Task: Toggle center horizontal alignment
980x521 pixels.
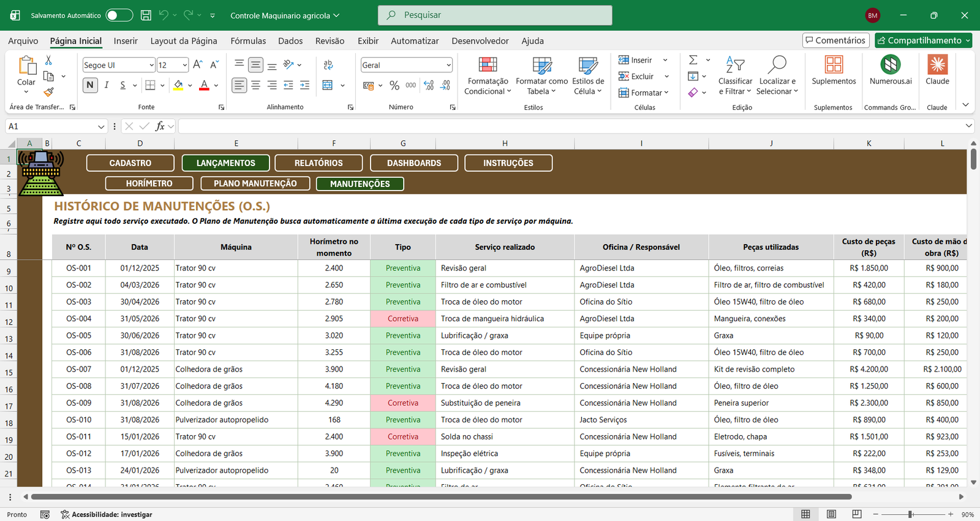Action: (256, 85)
